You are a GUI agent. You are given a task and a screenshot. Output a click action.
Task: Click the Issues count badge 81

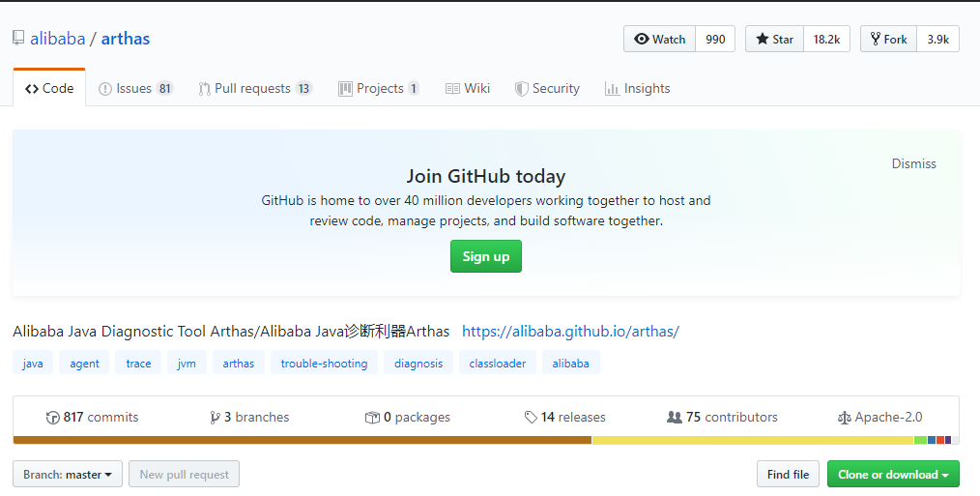click(164, 88)
